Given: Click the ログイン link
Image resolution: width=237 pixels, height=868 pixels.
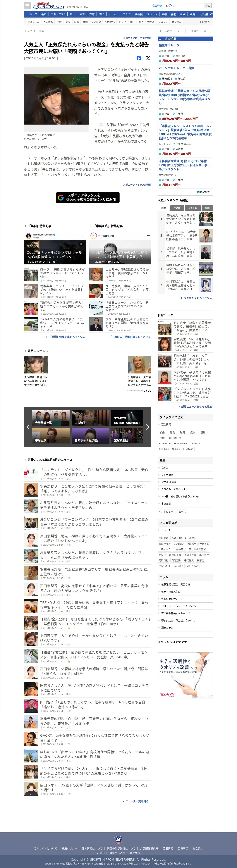Looking at the screenshot, I should [171, 6].
